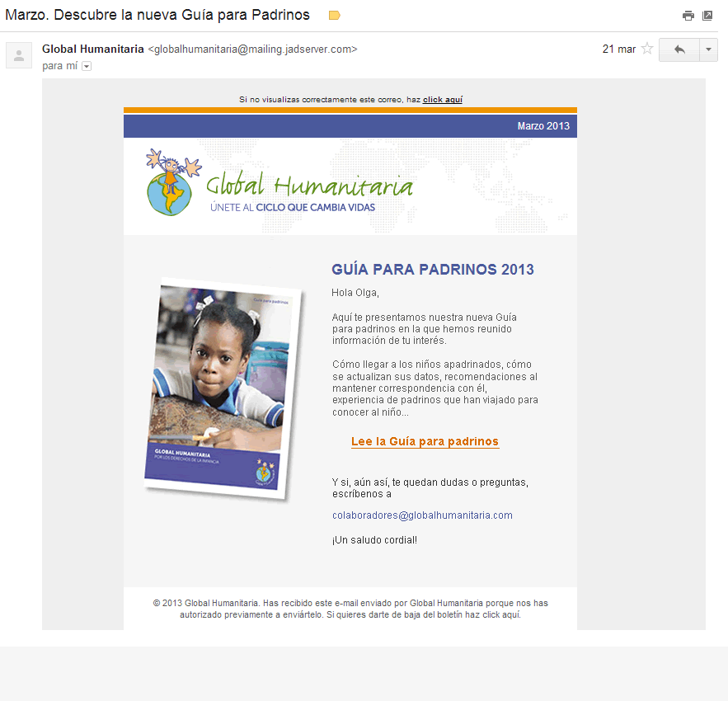Image resolution: width=728 pixels, height=701 pixels.
Task: Click the Global Humanitaria sender name
Action: [x=92, y=49]
